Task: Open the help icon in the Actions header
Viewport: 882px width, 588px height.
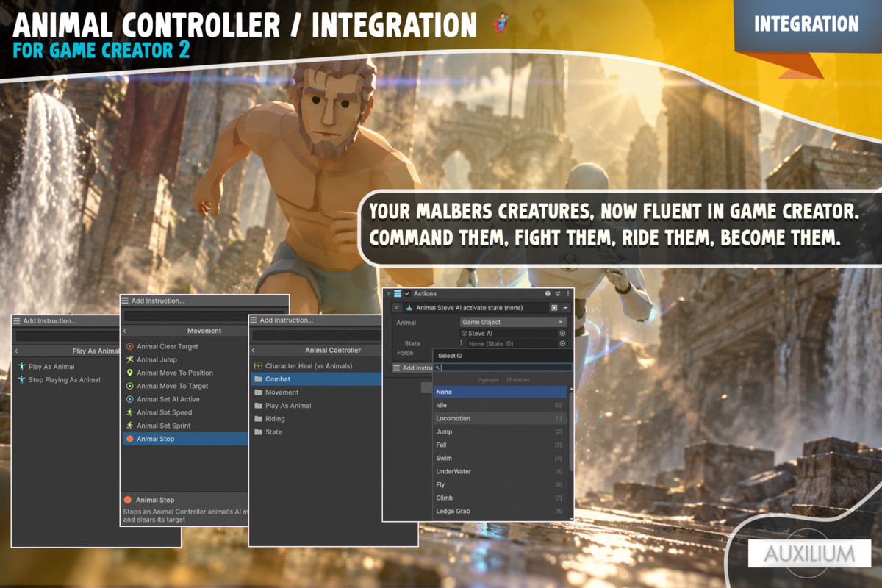Action: 548,293
